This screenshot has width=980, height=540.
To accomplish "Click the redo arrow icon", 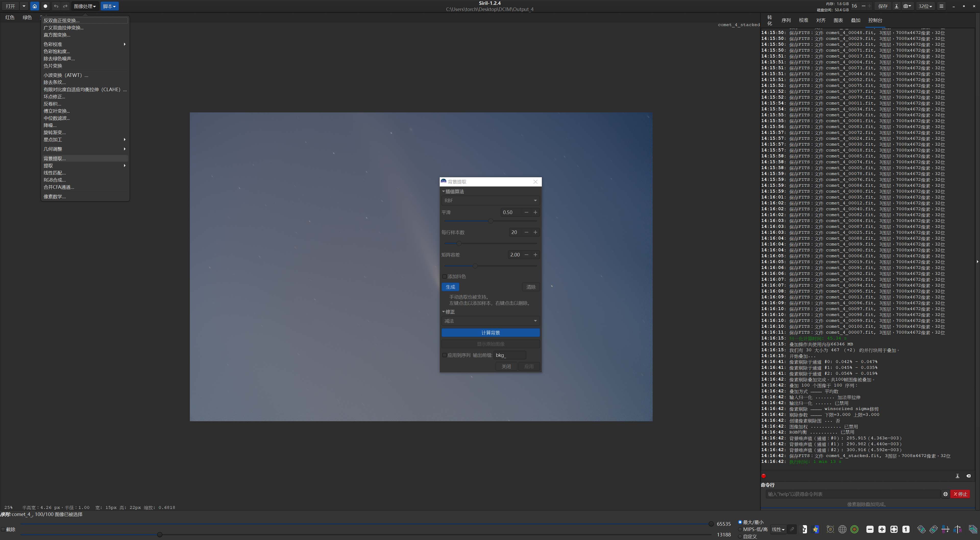I will [65, 6].
